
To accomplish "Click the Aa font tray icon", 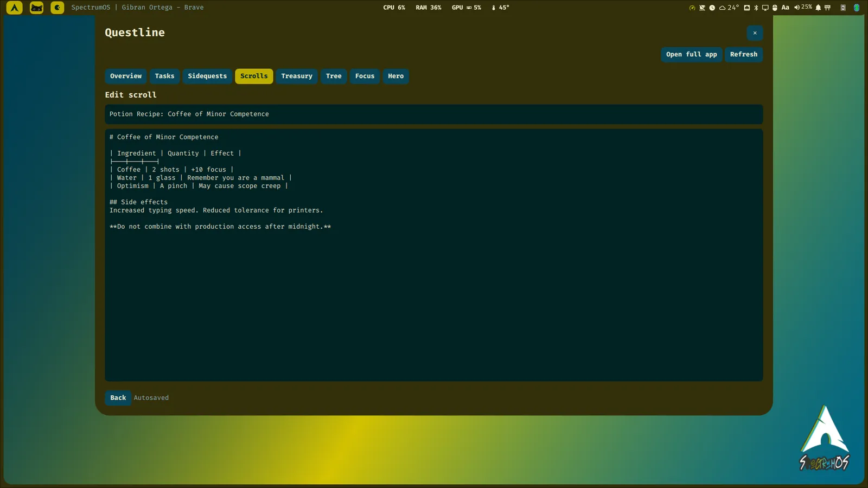I will click(785, 8).
